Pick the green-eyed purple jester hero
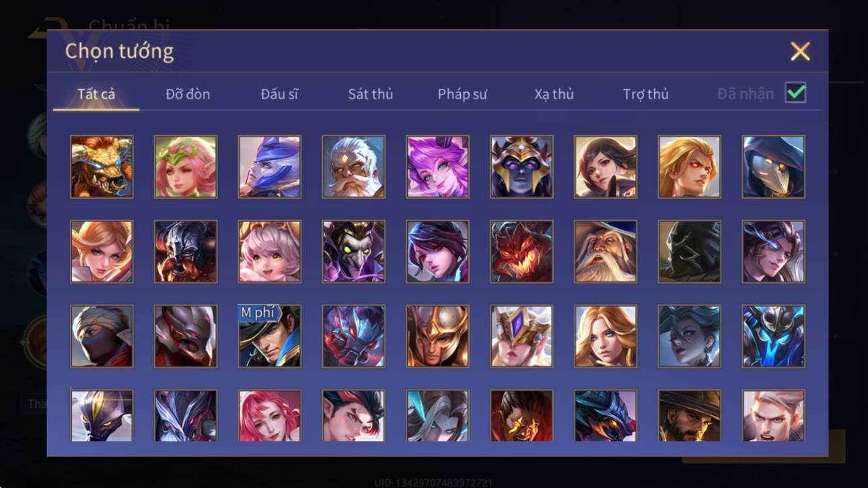 [x=353, y=252]
